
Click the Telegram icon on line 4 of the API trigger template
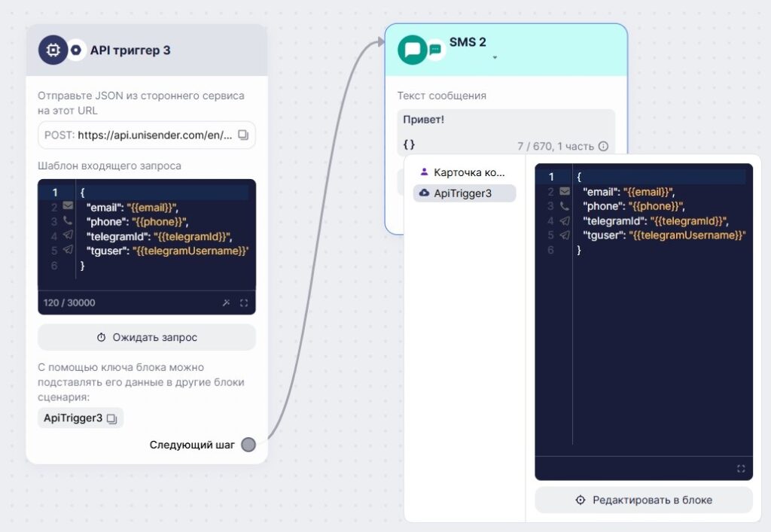click(x=68, y=236)
